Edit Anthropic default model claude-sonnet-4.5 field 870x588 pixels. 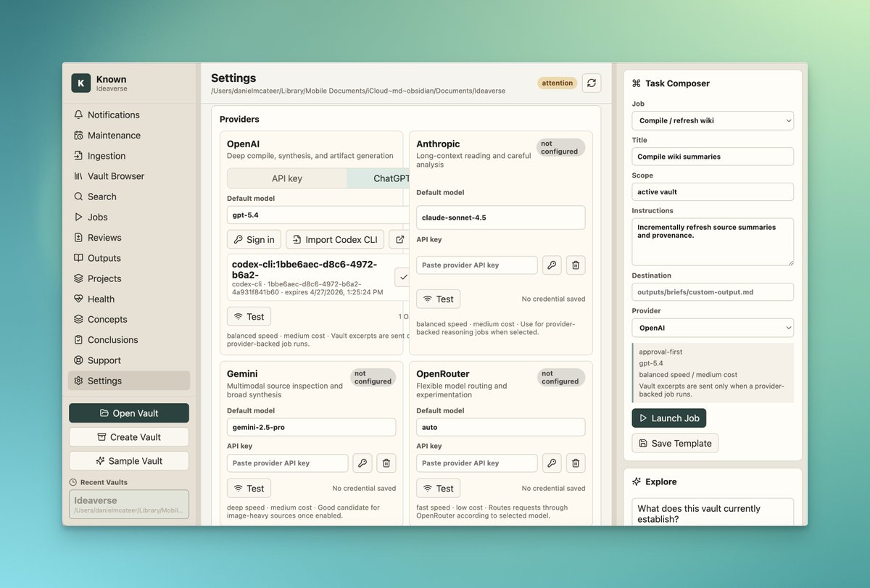coord(500,218)
